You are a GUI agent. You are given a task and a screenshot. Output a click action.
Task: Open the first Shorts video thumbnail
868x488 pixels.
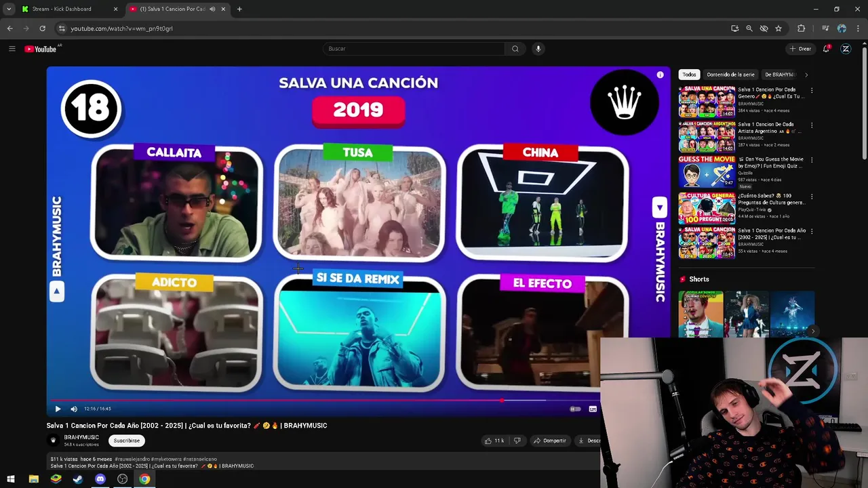(701, 314)
